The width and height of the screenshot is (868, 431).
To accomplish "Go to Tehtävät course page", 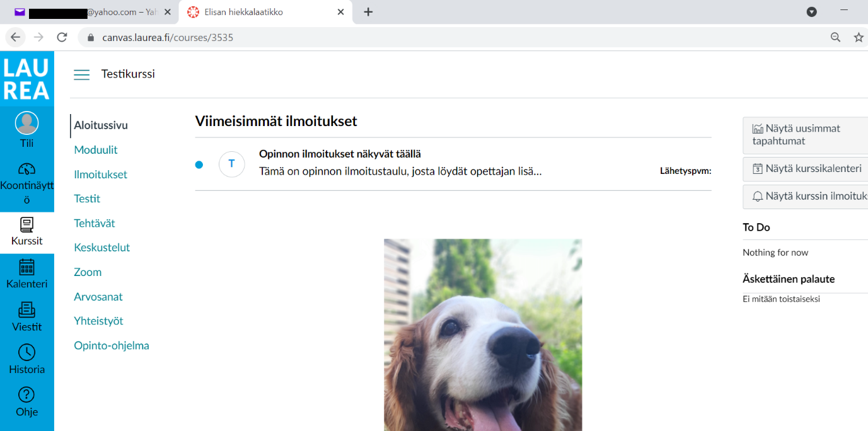I will tap(95, 223).
